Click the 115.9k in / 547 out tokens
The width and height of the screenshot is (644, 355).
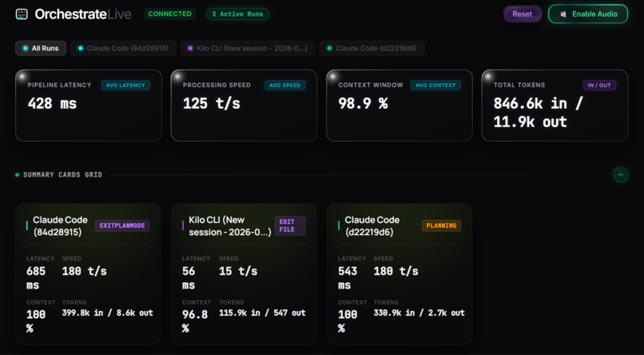click(x=262, y=313)
